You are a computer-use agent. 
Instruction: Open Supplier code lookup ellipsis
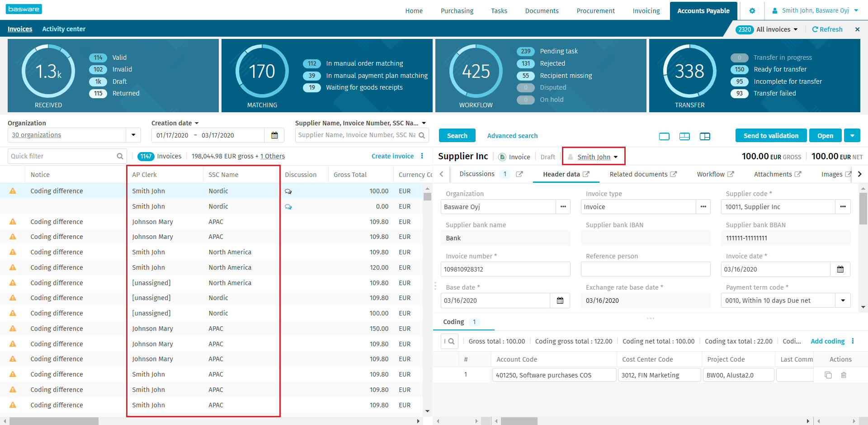(843, 207)
